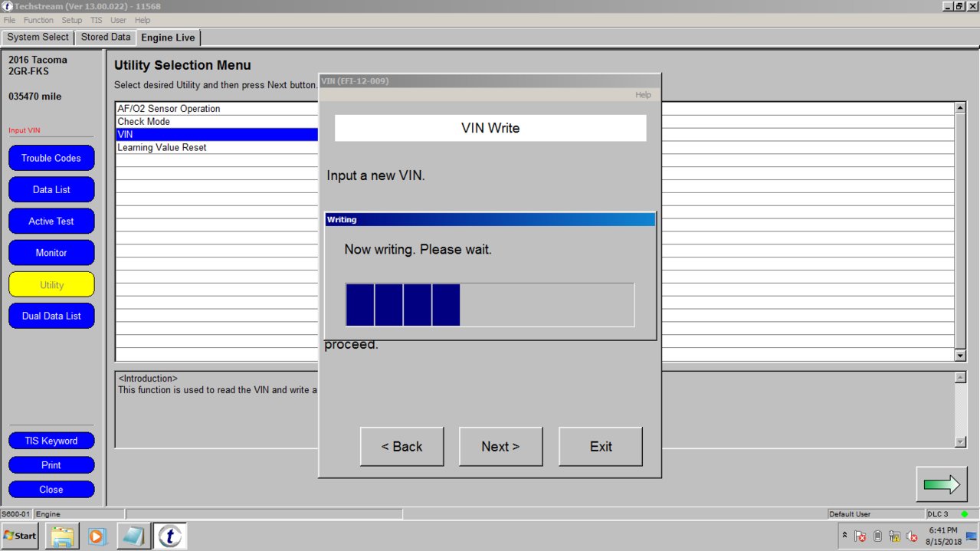Open the User menu

pyautogui.click(x=118, y=20)
